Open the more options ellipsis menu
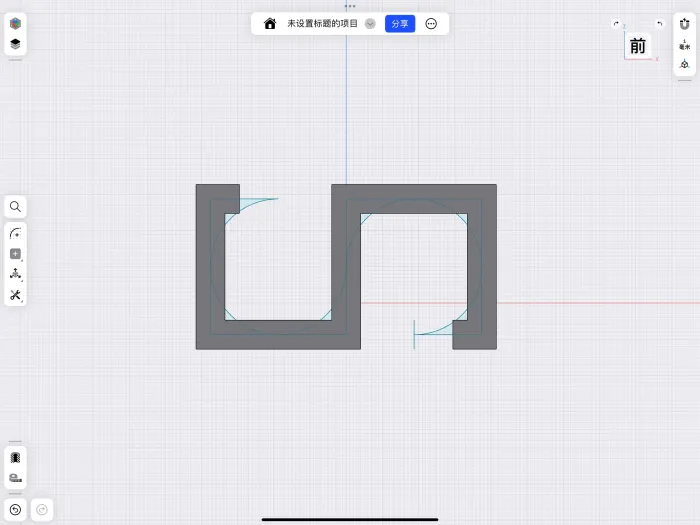 coord(431,24)
